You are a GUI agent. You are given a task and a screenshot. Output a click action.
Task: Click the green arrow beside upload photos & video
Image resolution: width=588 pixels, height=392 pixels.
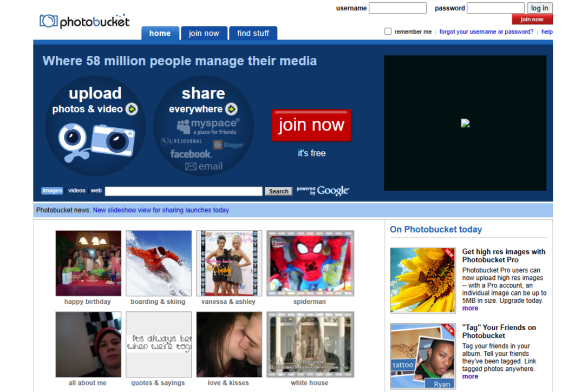coord(132,109)
